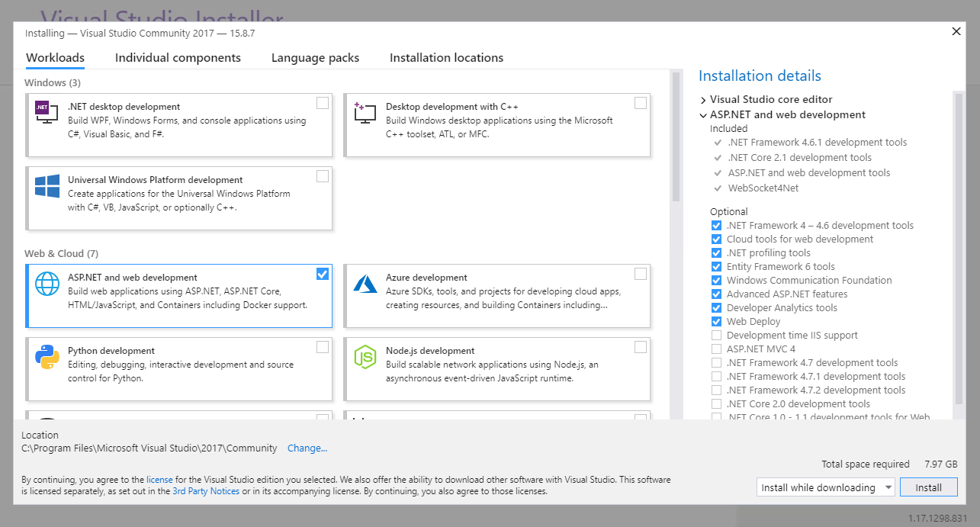This screenshot has width=980, height=527.
Task: Uncheck Web Deploy option
Action: (716, 322)
